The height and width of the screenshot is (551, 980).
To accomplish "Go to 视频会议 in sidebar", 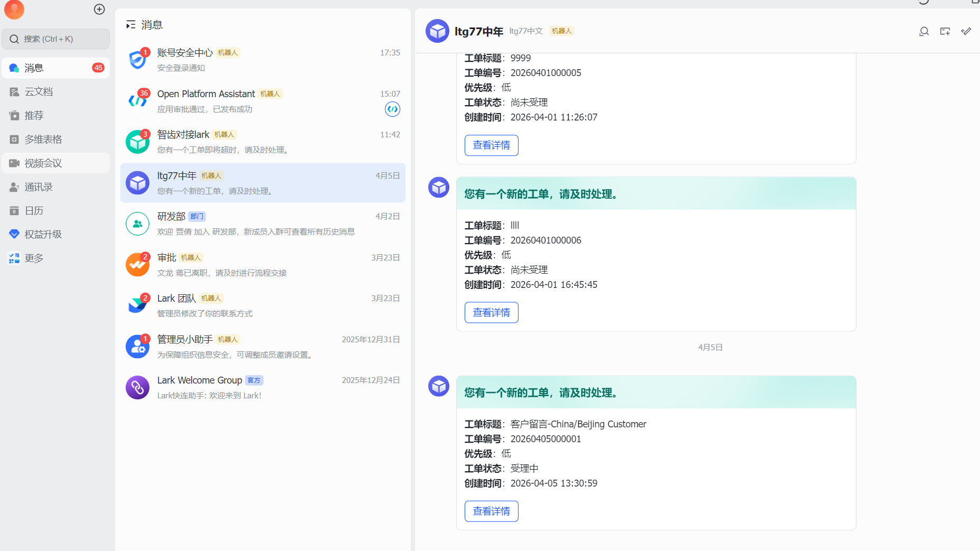I will [x=43, y=163].
